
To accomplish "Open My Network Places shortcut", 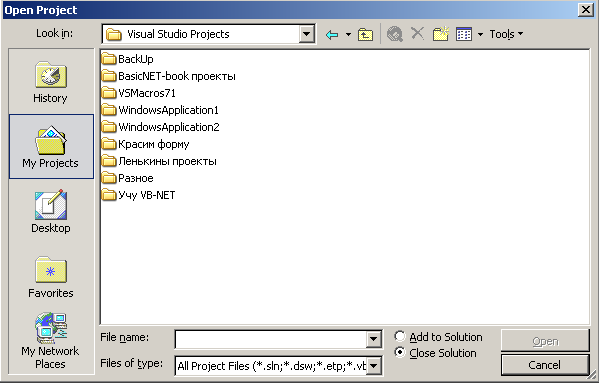I will 51,341.
